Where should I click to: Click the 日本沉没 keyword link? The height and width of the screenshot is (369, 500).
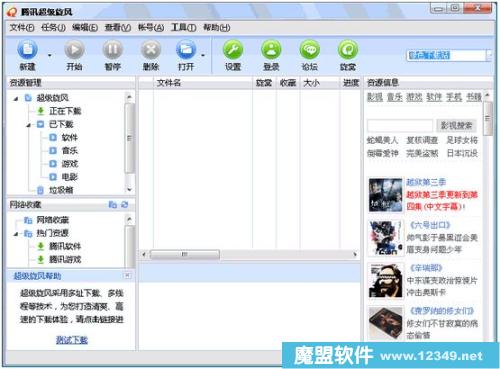462,153
